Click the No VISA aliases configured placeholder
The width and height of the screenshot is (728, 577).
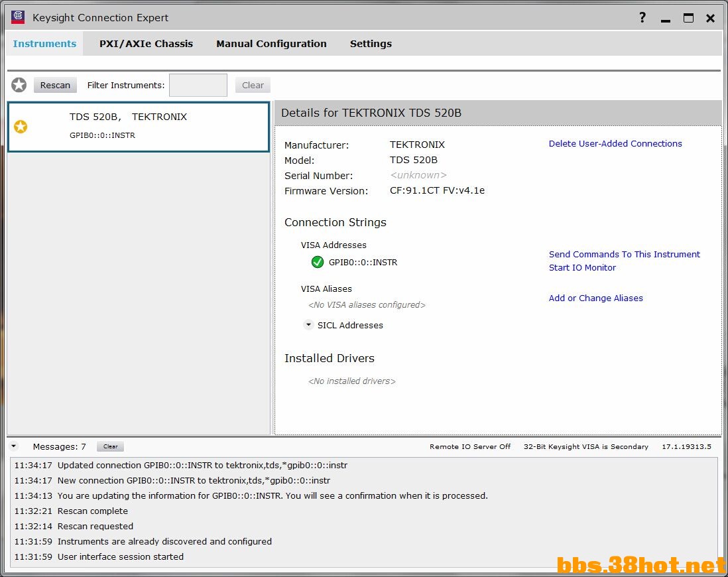(367, 305)
